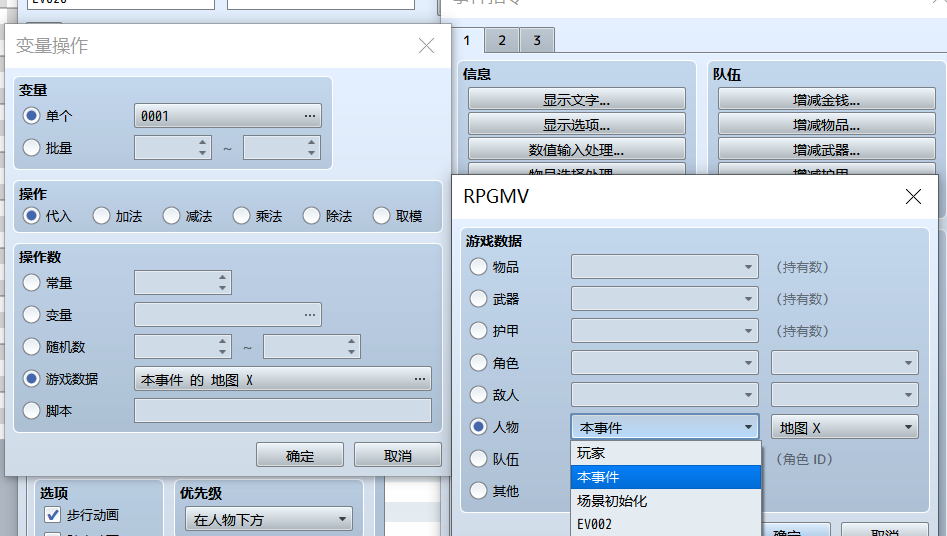Collapse the 本事件 character dropdown

pos(665,427)
